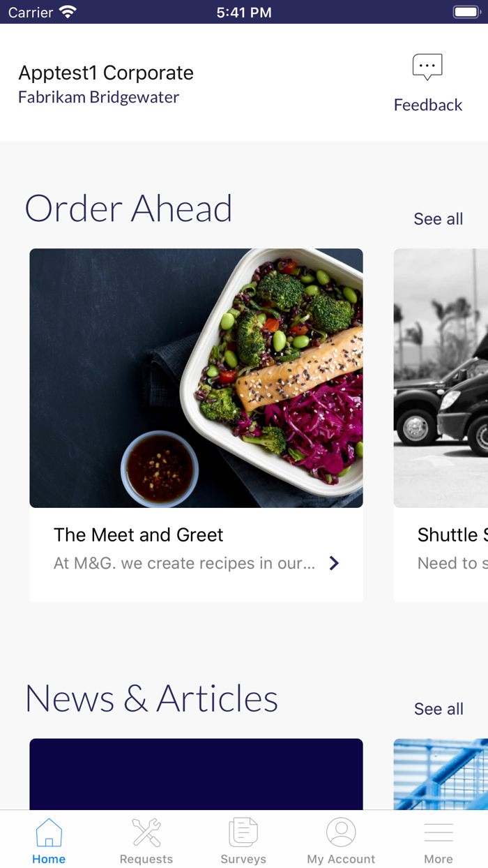The height and width of the screenshot is (868, 488).
Task: Open The Meet and Greet salmon bowl image
Action: pyautogui.click(x=196, y=377)
